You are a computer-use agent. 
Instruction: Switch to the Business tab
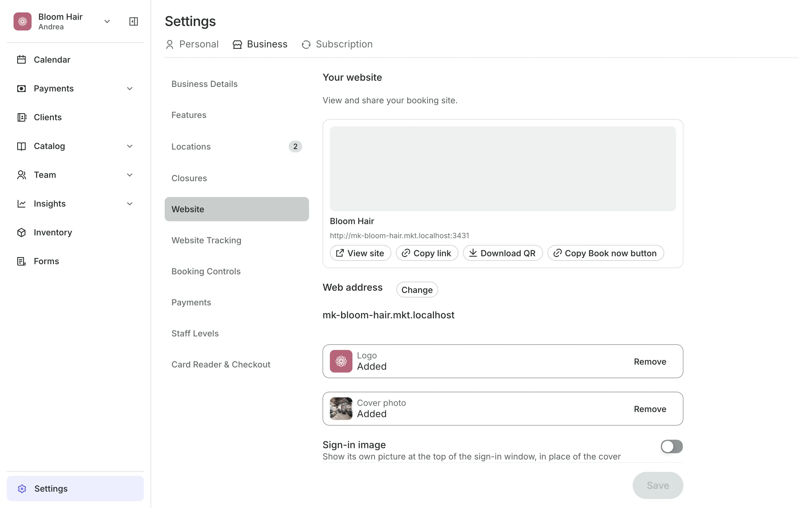coord(260,44)
